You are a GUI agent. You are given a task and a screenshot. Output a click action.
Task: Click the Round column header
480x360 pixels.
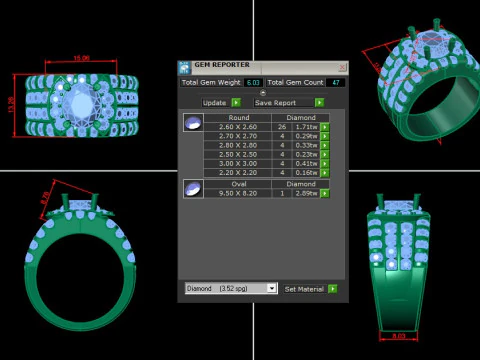[x=238, y=118]
